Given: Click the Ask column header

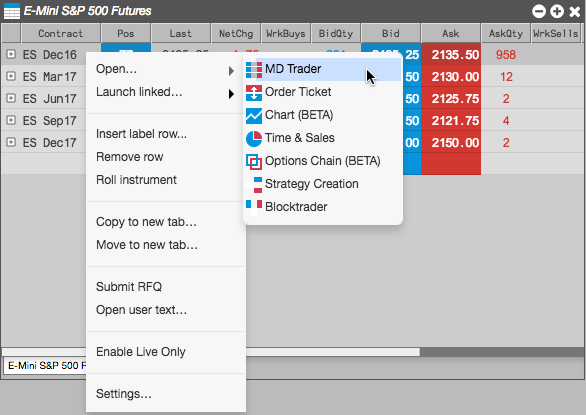Looking at the screenshot, I should point(451,34).
